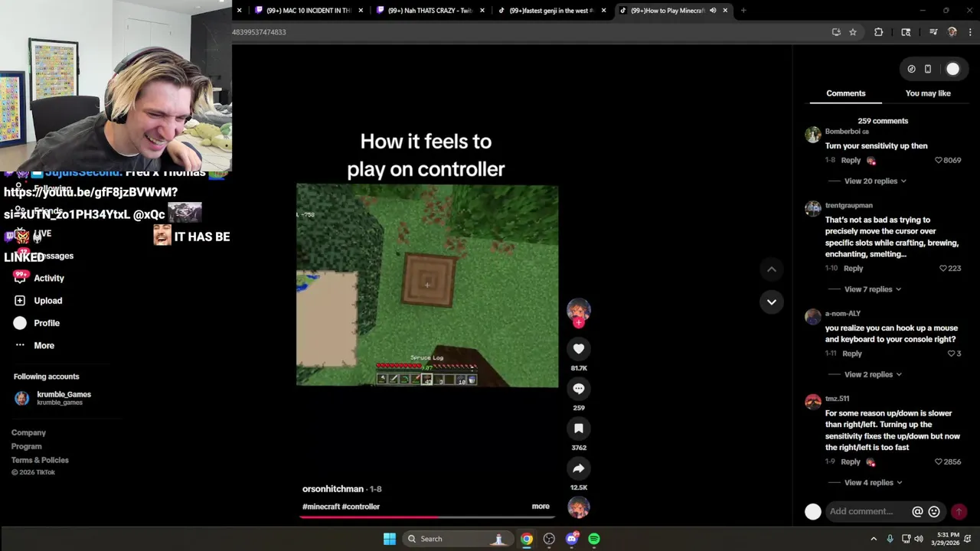Open the #minecraft hashtag
Image resolution: width=980 pixels, height=551 pixels.
point(321,507)
